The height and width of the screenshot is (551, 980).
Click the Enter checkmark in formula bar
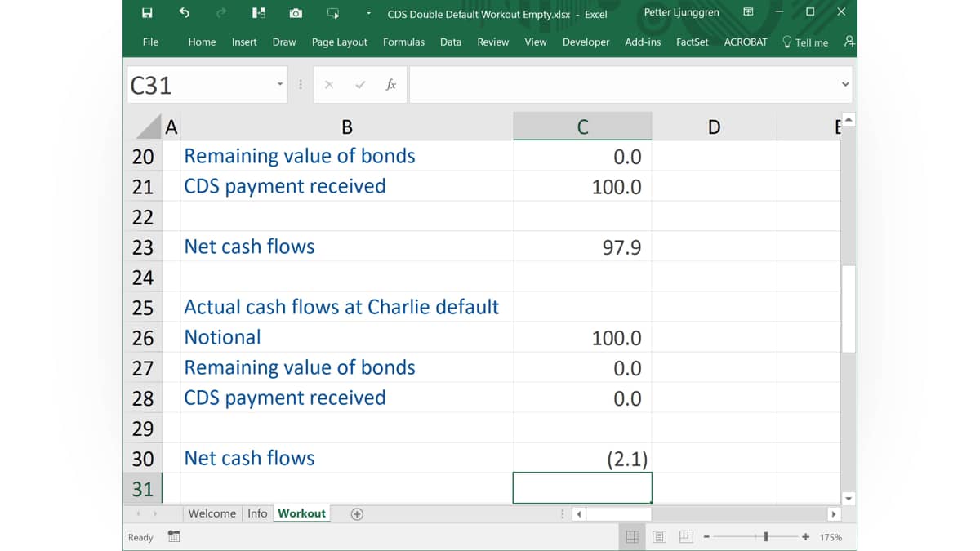pyautogui.click(x=360, y=85)
